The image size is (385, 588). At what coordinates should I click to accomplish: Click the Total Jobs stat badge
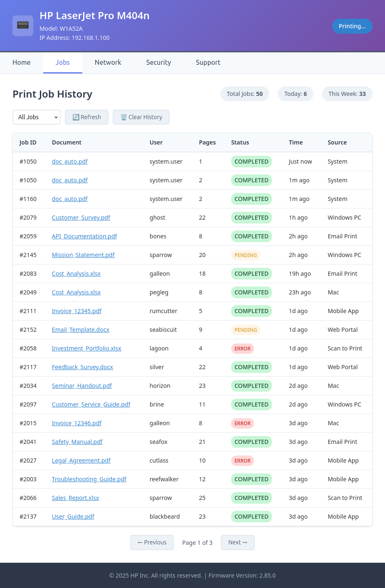coord(244,94)
